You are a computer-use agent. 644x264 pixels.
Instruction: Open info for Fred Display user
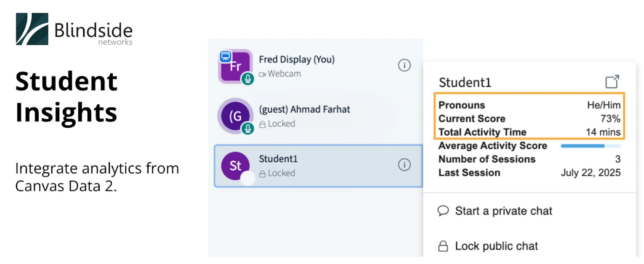[404, 65]
